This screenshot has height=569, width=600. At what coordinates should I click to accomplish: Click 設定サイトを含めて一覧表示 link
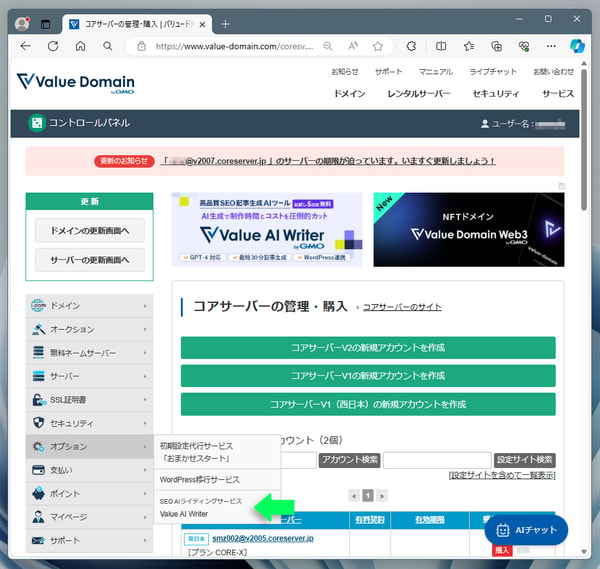(x=502, y=475)
